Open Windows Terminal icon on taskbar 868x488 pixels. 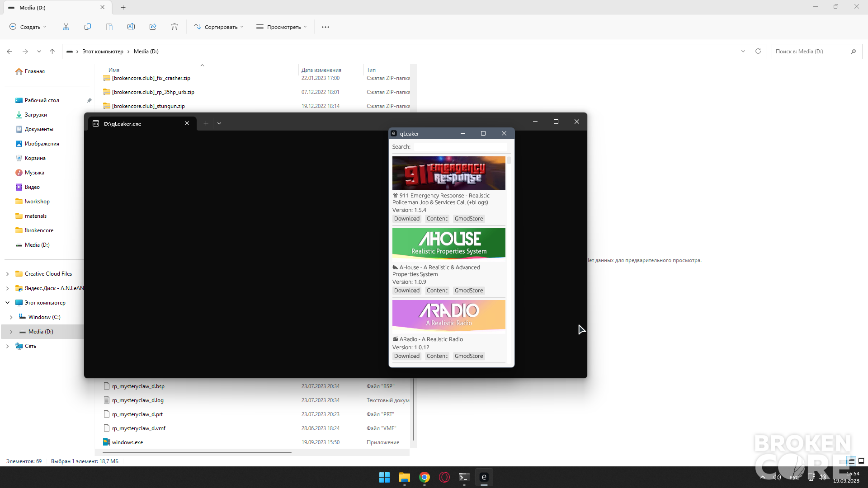[464, 477]
